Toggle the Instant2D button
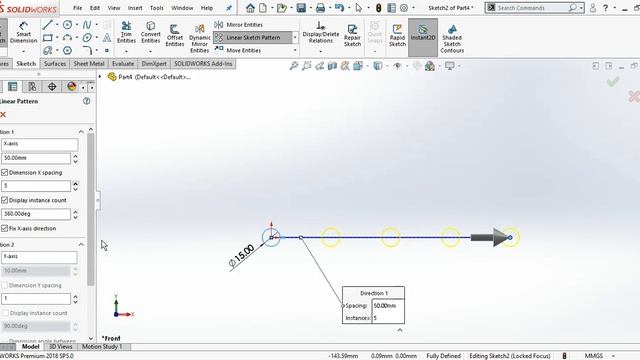The height and width of the screenshot is (360, 640). click(x=423, y=37)
